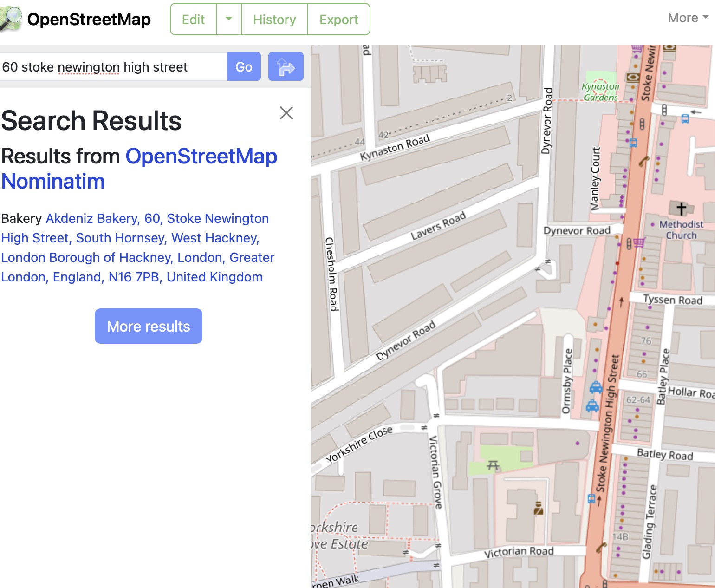Click the shopping cart icon near Dynevor Road junction
Image resolution: width=715 pixels, height=588 pixels.
(x=639, y=242)
